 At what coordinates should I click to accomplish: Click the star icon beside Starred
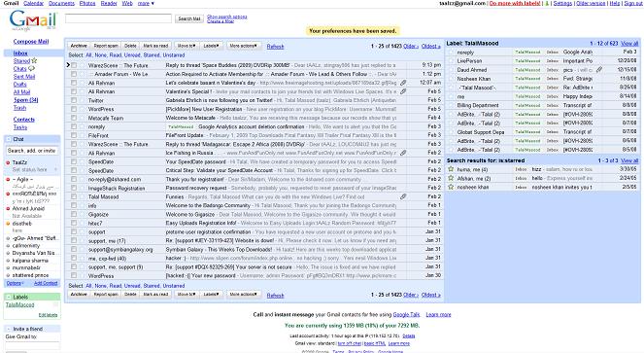(x=34, y=61)
